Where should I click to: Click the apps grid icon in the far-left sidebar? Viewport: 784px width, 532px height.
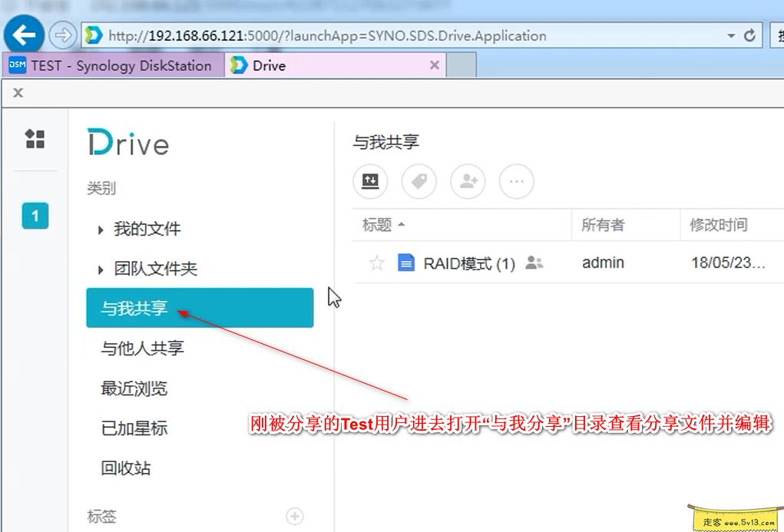34,140
